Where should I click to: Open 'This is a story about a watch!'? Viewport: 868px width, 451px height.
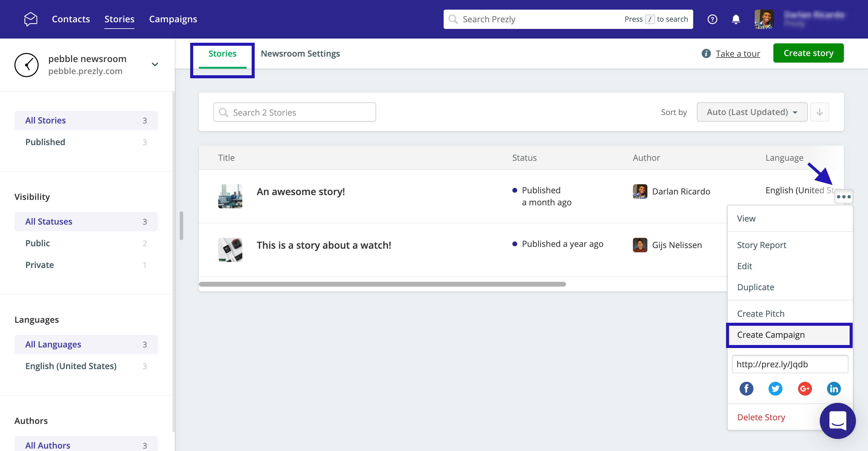point(324,245)
